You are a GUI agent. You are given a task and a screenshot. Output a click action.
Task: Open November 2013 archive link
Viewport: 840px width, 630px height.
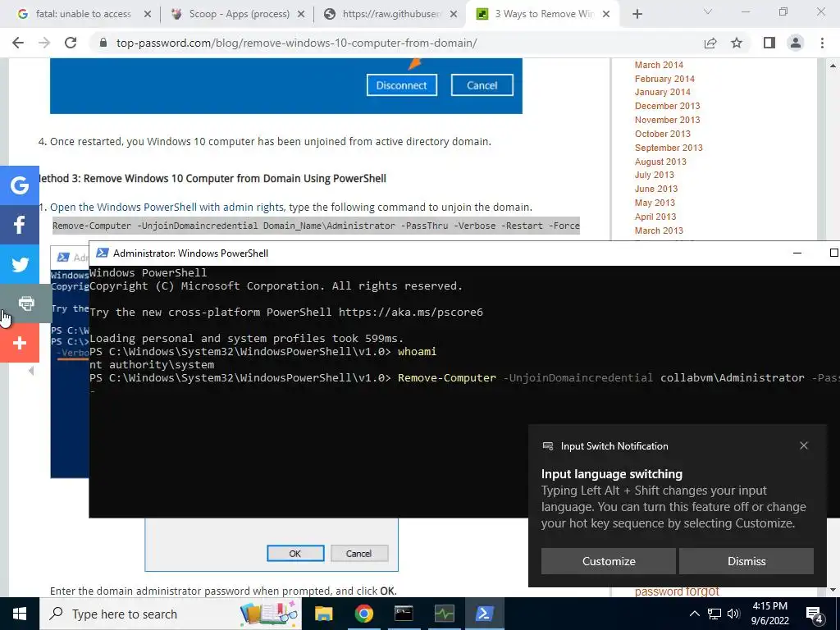(668, 120)
